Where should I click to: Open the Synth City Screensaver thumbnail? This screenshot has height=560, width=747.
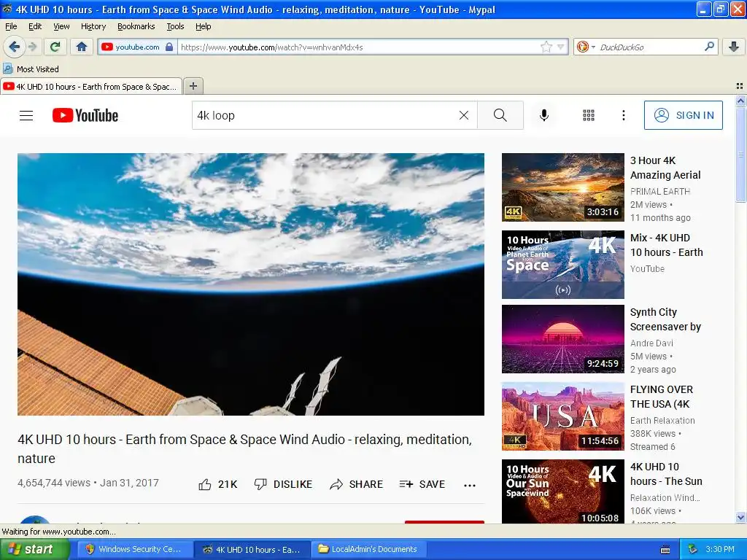coord(563,339)
